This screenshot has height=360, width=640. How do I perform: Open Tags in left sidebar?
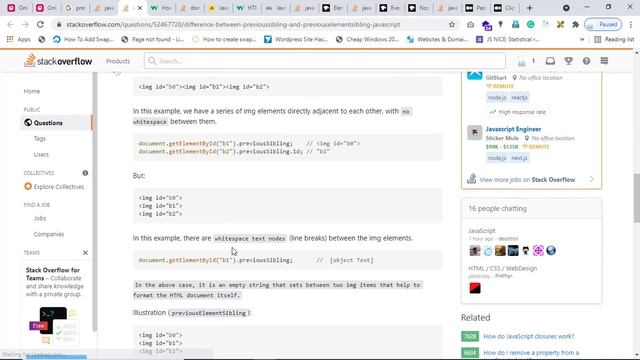40,139
